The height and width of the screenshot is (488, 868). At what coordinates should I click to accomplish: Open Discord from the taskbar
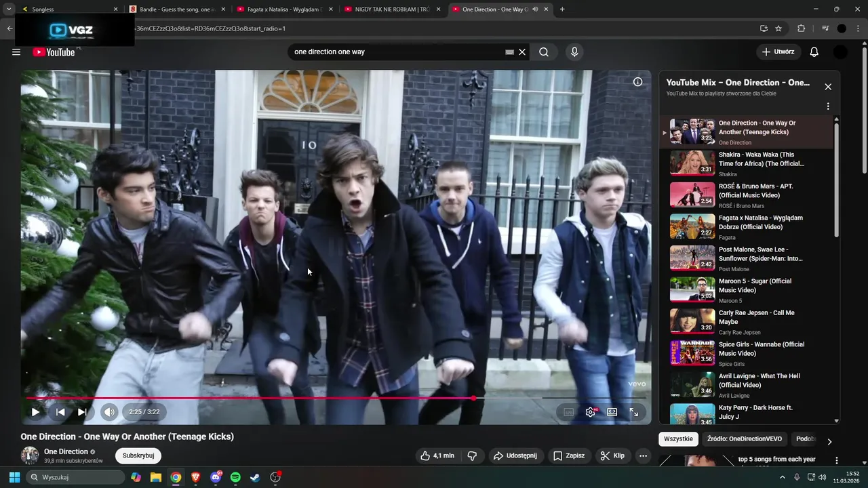(x=216, y=477)
